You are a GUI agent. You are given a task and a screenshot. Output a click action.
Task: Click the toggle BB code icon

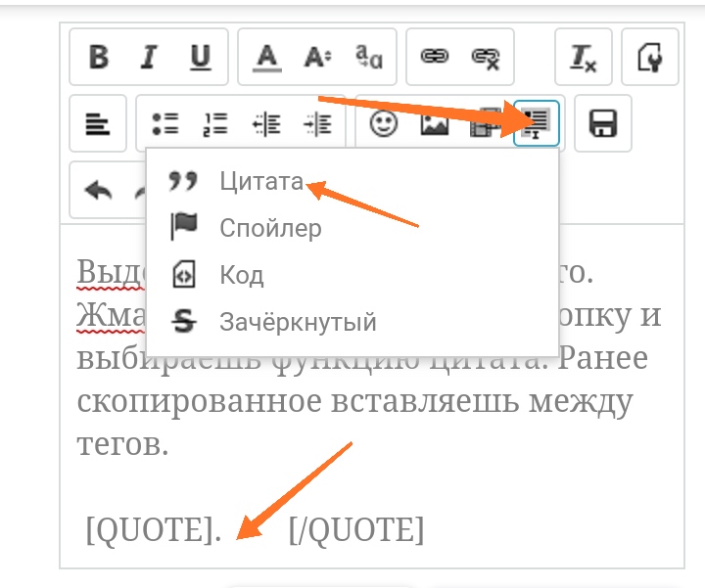tap(650, 58)
